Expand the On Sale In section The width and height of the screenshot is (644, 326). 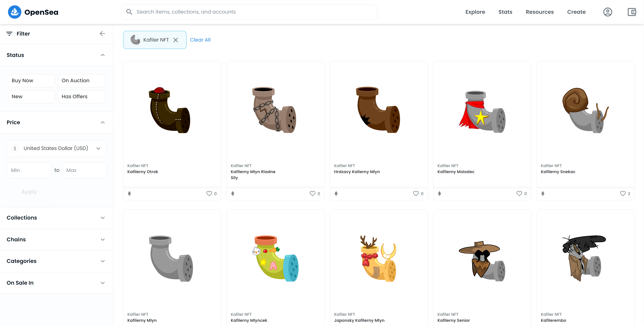point(57,283)
